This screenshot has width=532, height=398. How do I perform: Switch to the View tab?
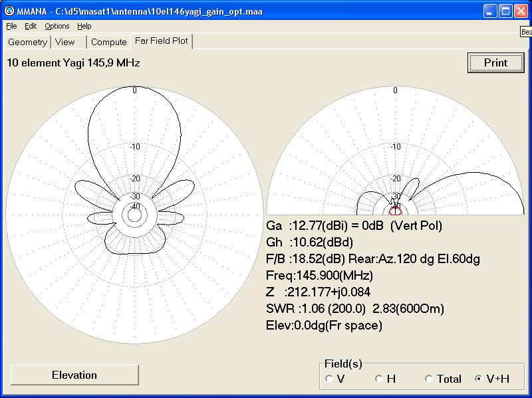click(65, 42)
